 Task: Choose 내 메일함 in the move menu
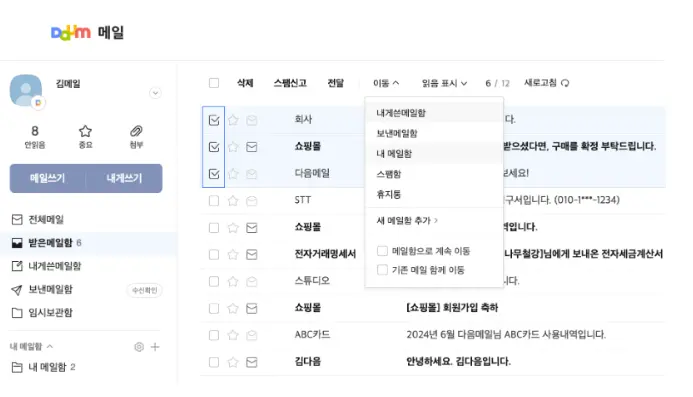[x=434, y=154]
